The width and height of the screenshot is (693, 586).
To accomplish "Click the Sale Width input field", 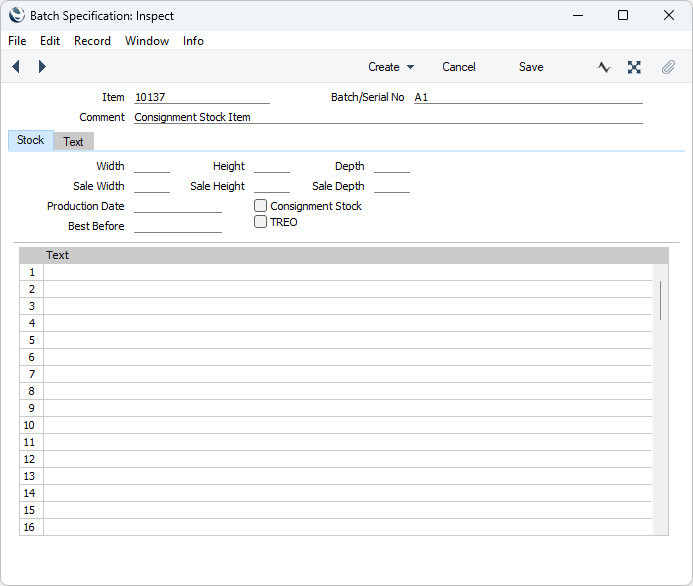I will click(152, 186).
